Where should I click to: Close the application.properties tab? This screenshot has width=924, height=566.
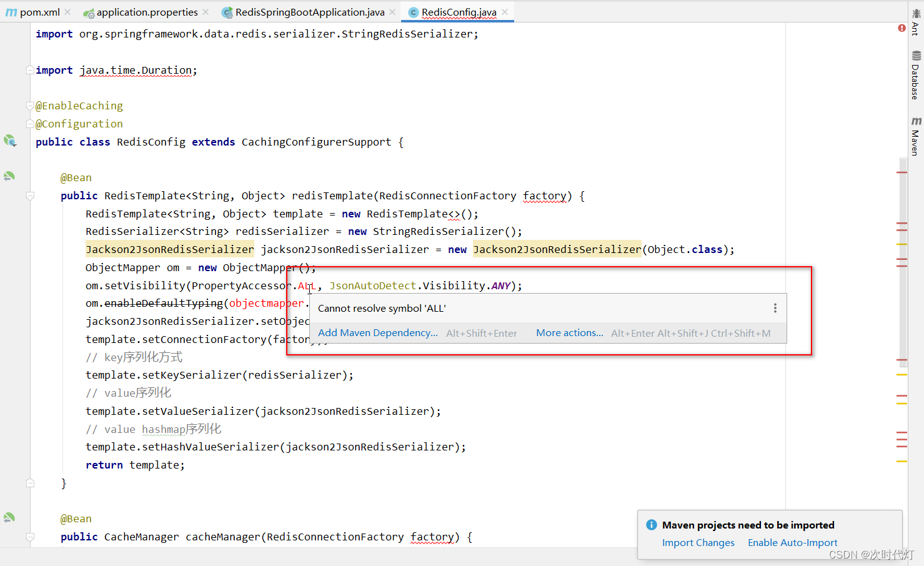click(x=205, y=11)
